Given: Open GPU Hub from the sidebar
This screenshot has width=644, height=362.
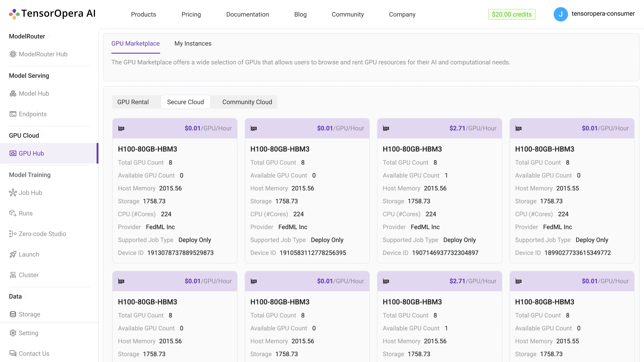Looking at the screenshot, I should click(31, 153).
